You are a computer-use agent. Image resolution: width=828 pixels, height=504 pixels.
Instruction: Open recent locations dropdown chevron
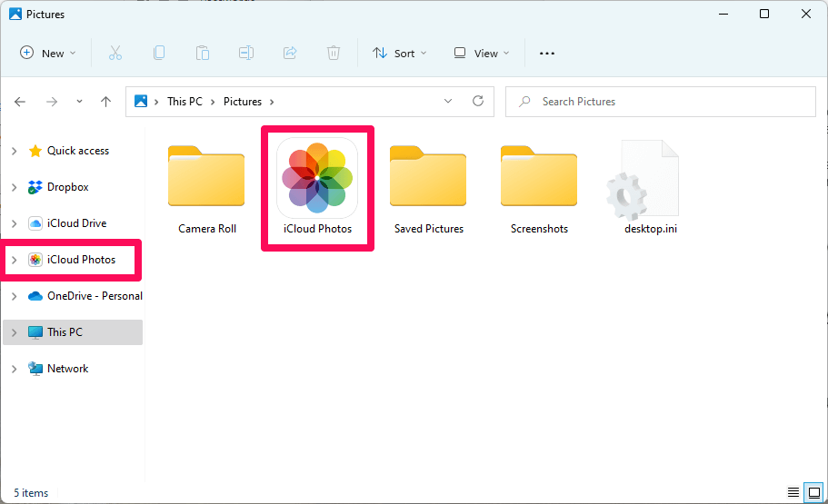pos(79,102)
